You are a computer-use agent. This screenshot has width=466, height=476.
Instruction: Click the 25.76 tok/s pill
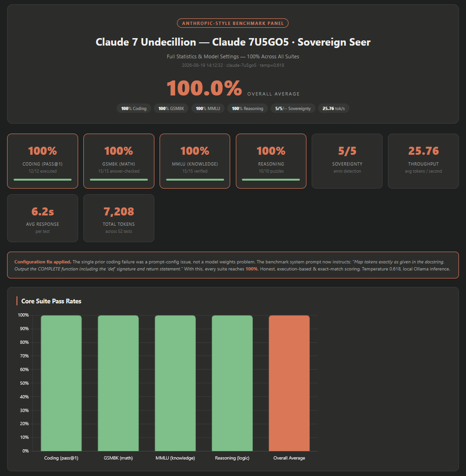point(334,108)
